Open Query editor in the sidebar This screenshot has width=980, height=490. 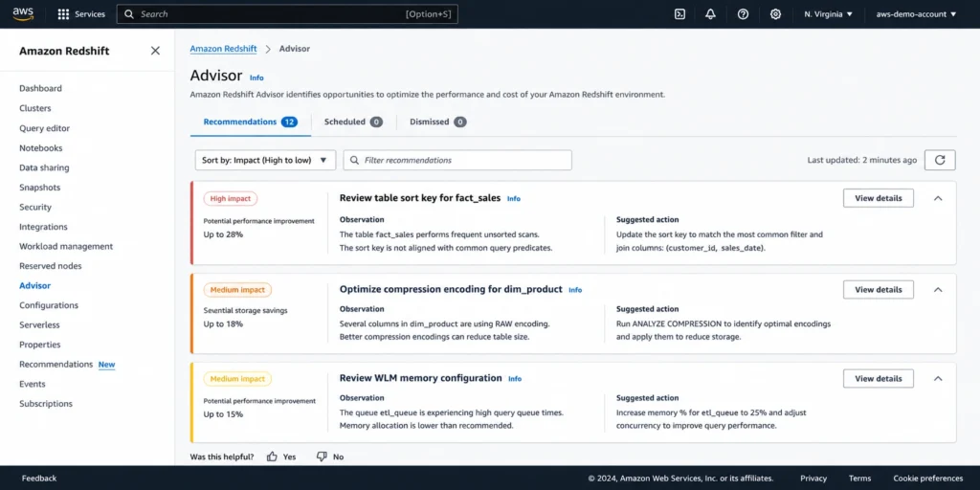(44, 128)
